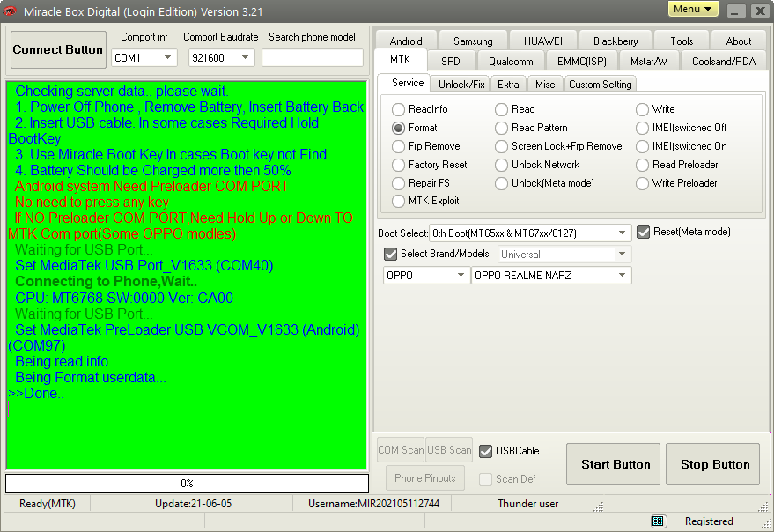Switch to the Tools tab

[682, 41]
